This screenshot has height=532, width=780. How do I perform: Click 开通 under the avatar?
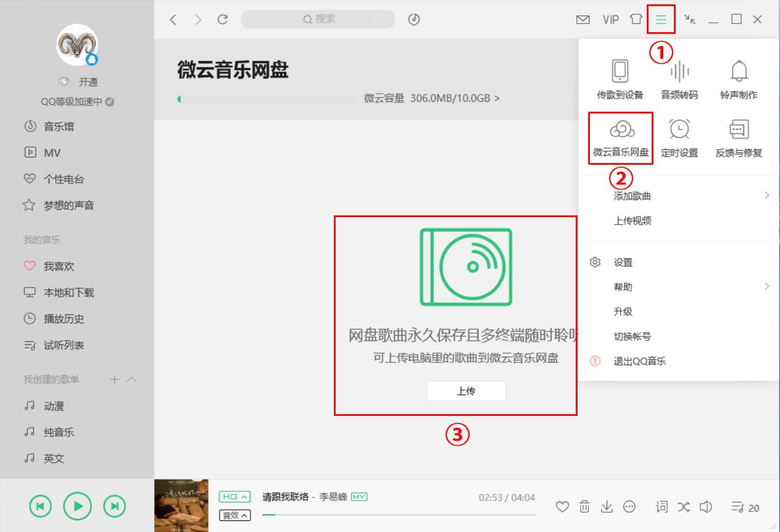[88, 82]
